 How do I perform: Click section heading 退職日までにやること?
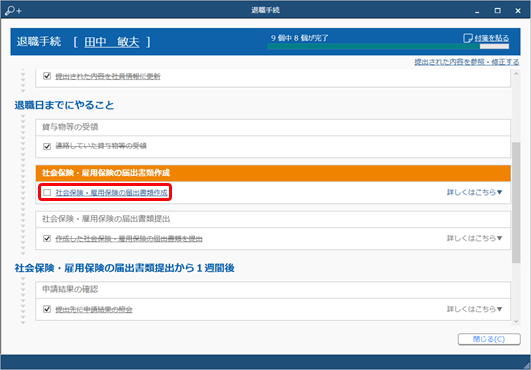coord(64,105)
